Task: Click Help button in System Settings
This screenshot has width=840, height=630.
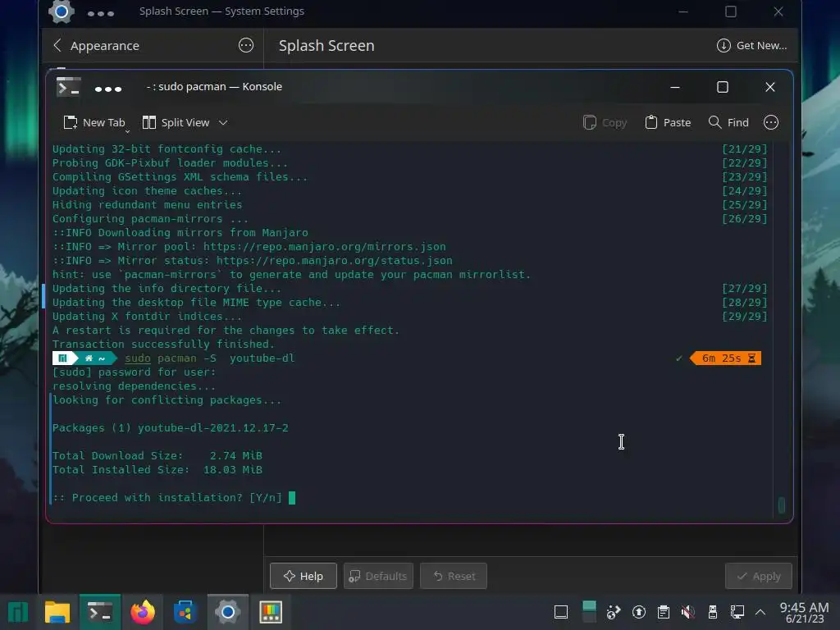Action: (304, 576)
